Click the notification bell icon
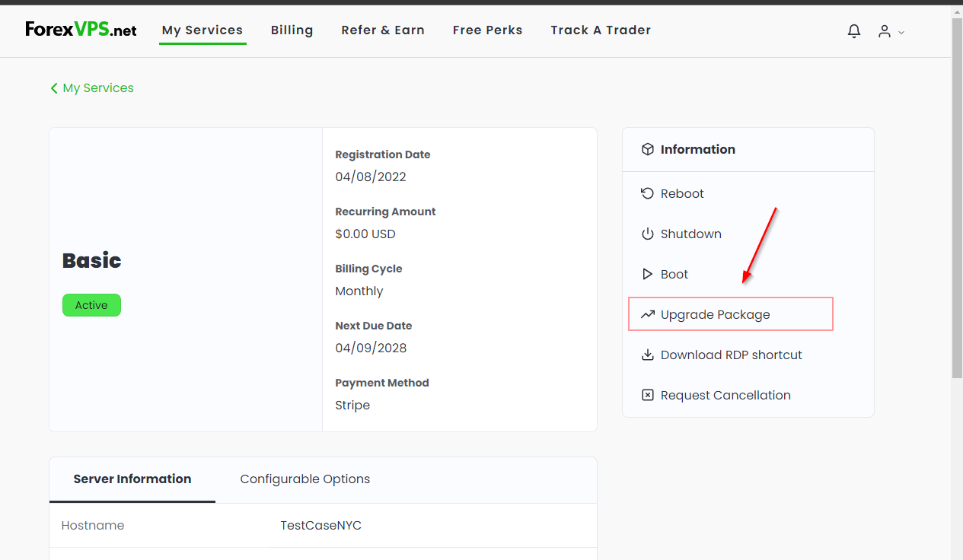 point(853,31)
